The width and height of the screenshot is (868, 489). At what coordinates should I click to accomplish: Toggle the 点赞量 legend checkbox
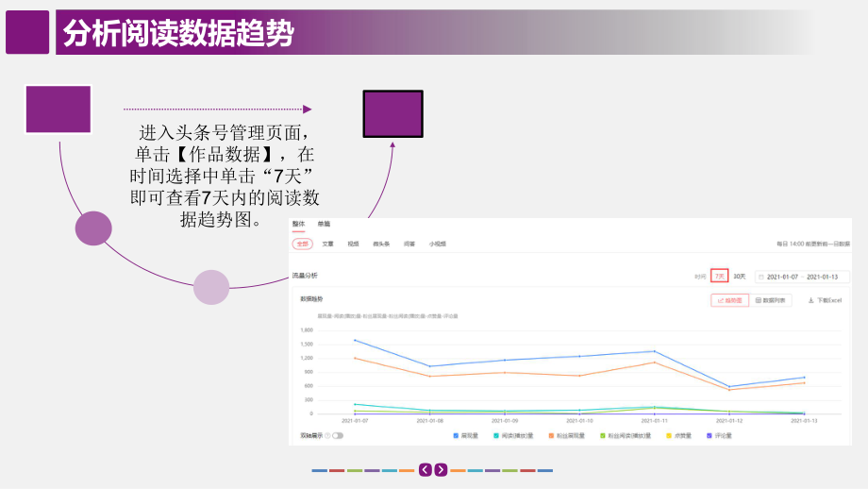(x=669, y=436)
